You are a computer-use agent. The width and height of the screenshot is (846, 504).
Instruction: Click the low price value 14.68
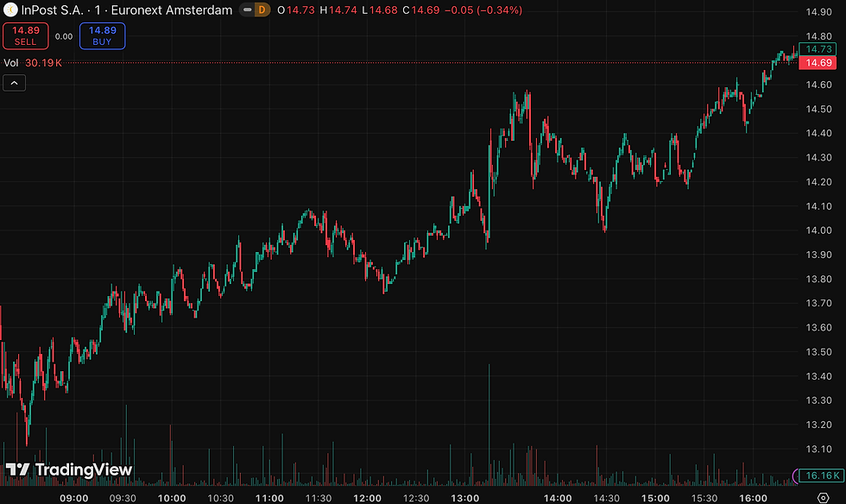click(383, 9)
